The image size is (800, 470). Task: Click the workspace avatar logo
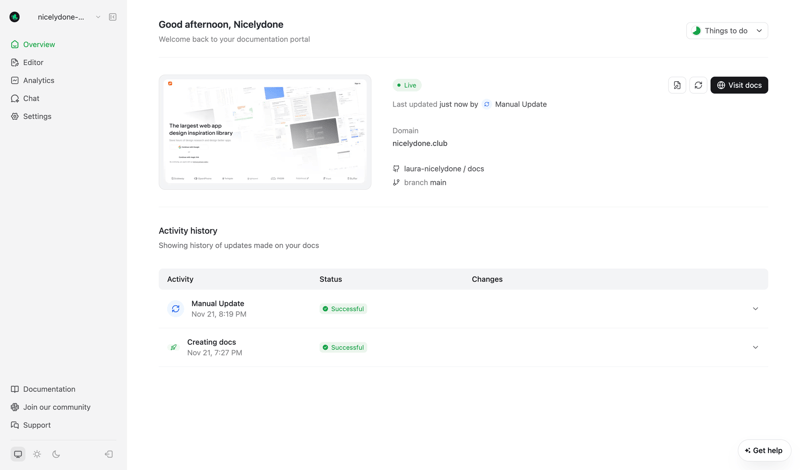click(15, 17)
